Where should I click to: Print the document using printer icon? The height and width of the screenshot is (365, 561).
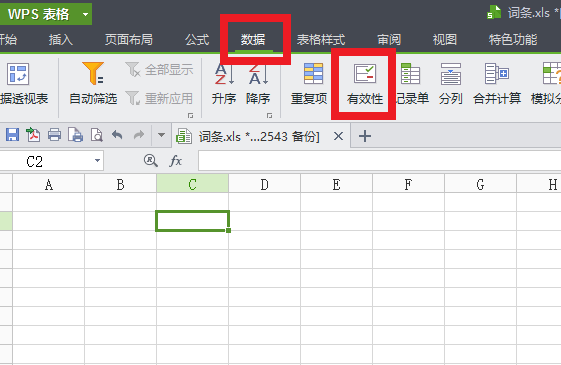point(54,135)
